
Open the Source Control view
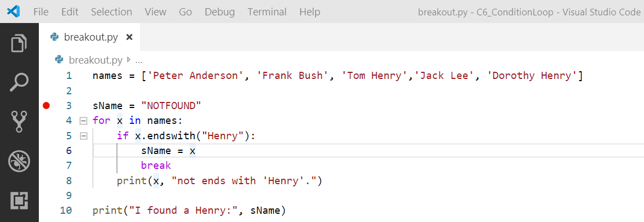(19, 122)
